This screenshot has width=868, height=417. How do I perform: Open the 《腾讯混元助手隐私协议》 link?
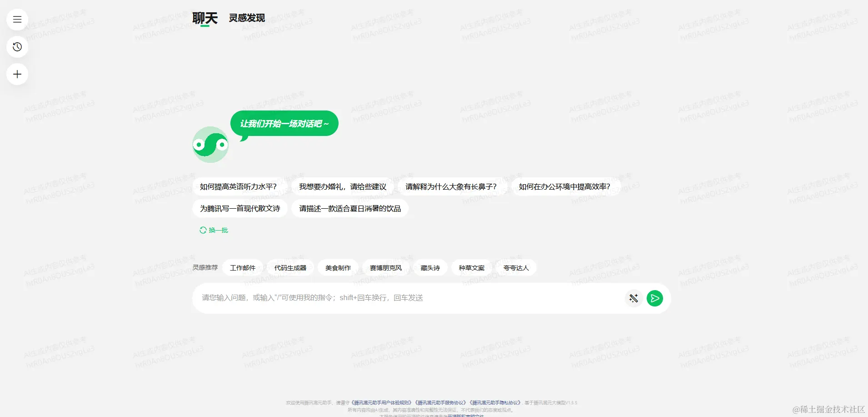(x=495, y=402)
